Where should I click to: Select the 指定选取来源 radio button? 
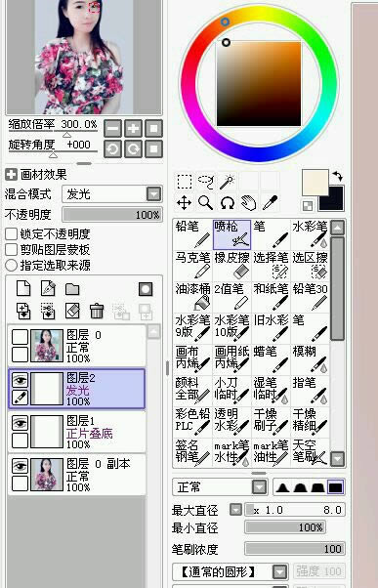tap(12, 266)
